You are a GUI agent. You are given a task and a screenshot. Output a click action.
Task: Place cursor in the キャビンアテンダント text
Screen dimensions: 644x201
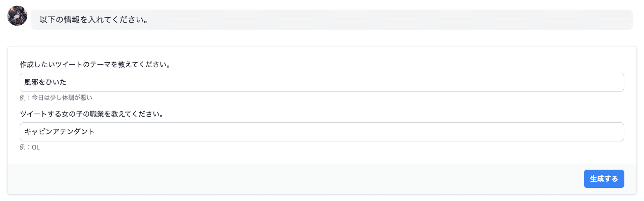coord(60,132)
